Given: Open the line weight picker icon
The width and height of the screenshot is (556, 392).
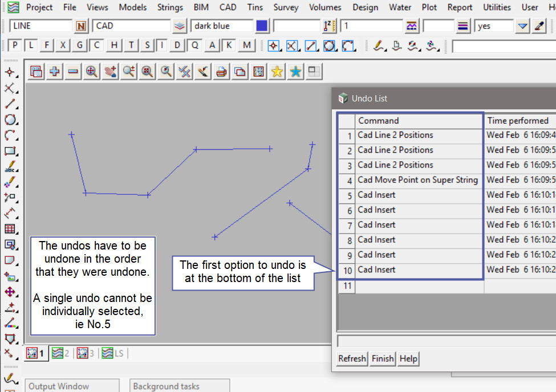Looking at the screenshot, I should (462, 26).
